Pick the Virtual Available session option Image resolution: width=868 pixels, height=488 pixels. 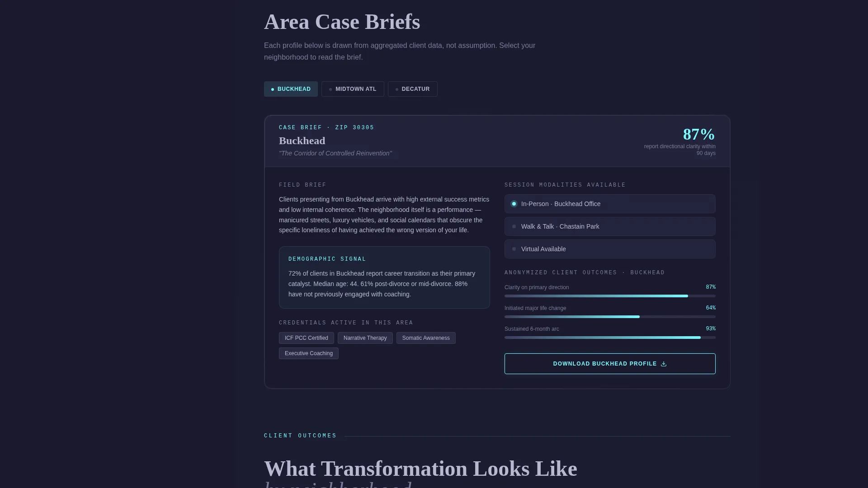click(x=610, y=249)
